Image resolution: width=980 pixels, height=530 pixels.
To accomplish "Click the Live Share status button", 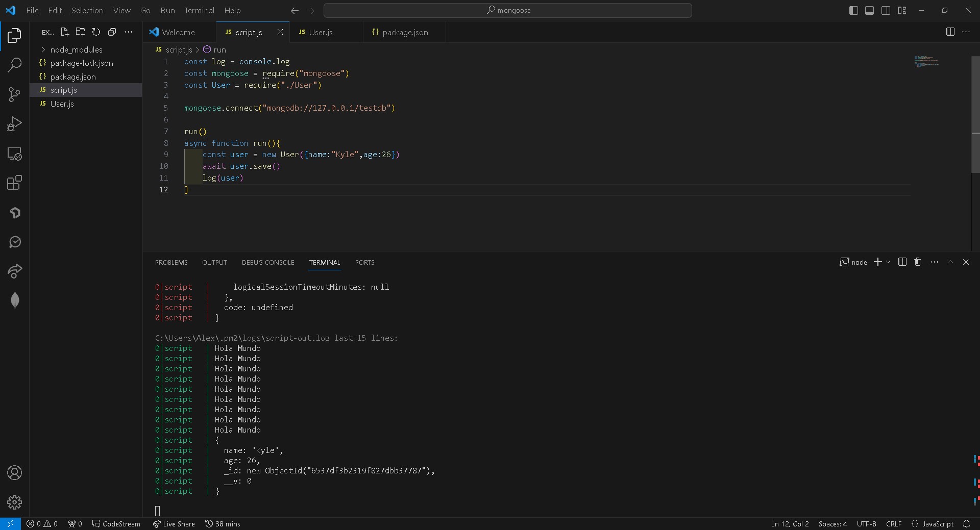I will (x=174, y=524).
